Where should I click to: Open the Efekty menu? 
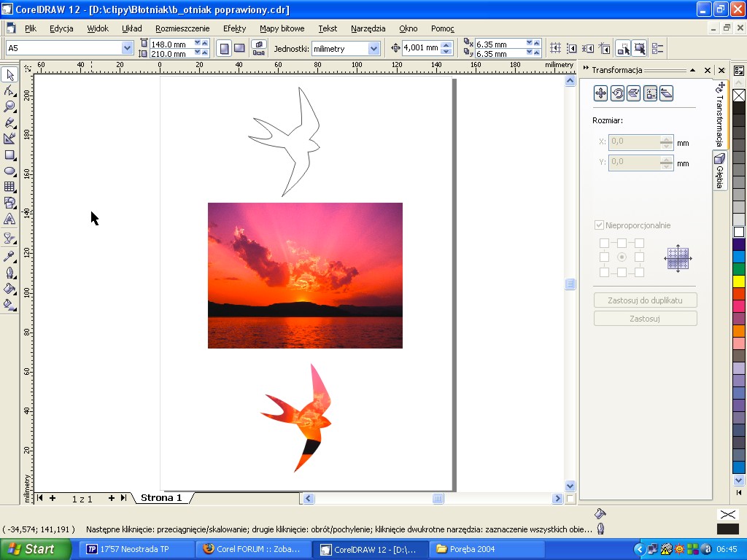(234, 28)
